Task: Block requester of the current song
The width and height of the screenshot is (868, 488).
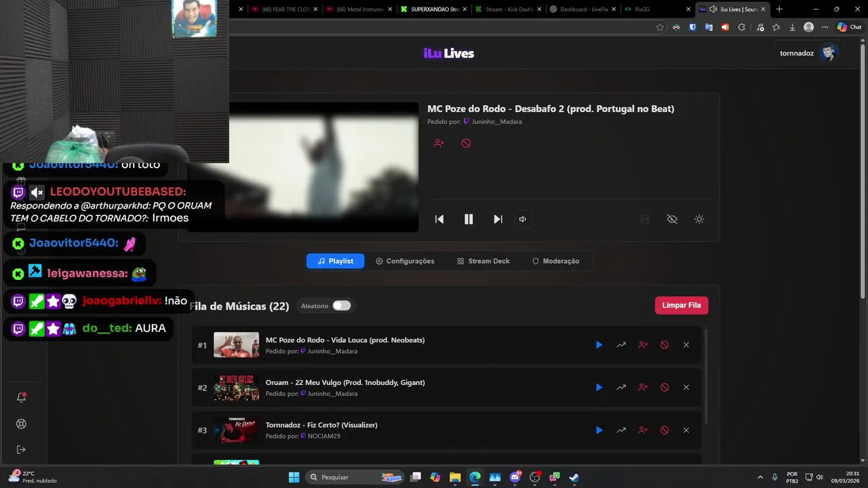Action: (x=439, y=143)
